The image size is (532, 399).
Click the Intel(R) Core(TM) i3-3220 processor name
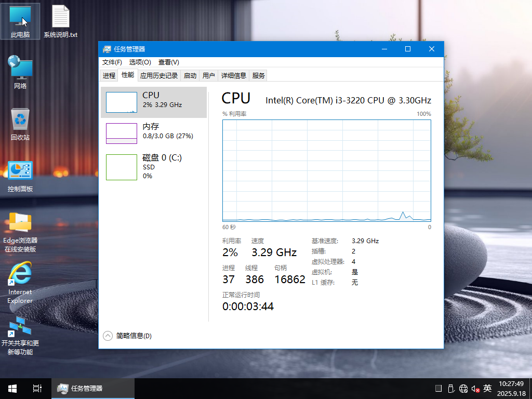pyautogui.click(x=349, y=100)
